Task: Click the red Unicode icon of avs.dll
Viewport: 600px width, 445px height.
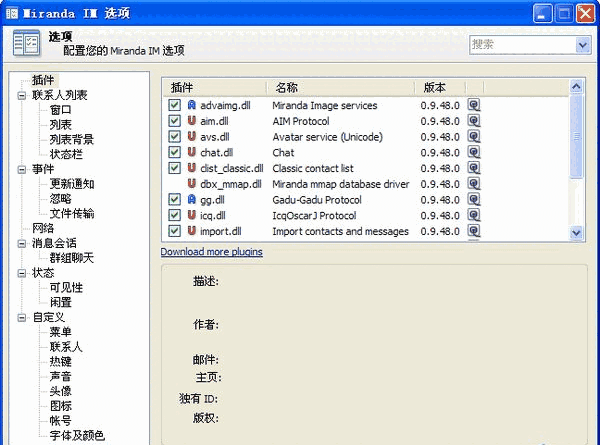Action: (x=192, y=136)
